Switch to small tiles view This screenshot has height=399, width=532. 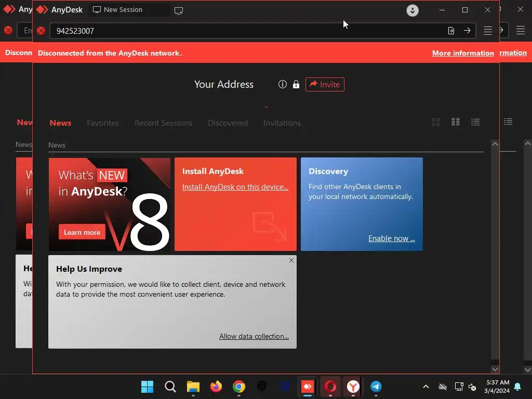[x=455, y=122]
